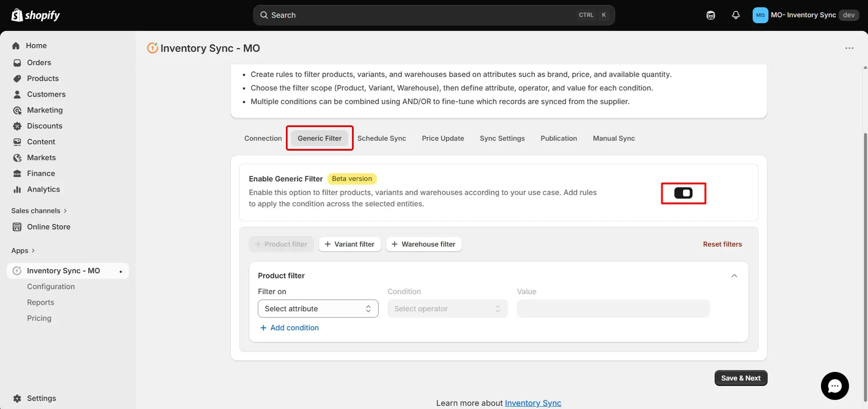Open the Discounts badge icon

[17, 126]
